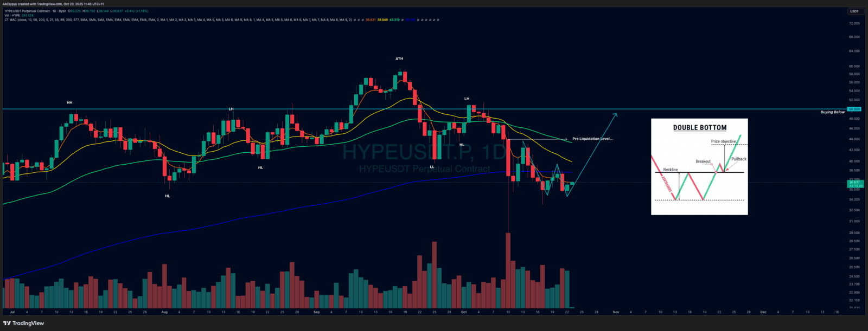Click the projected upward arrow tip
This screenshot has width=868, height=331.
click(x=616, y=114)
